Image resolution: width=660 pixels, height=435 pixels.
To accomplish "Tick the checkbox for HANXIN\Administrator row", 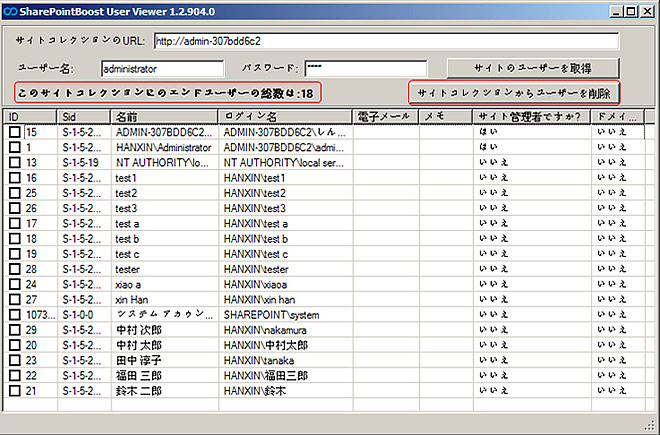I will pos(15,147).
